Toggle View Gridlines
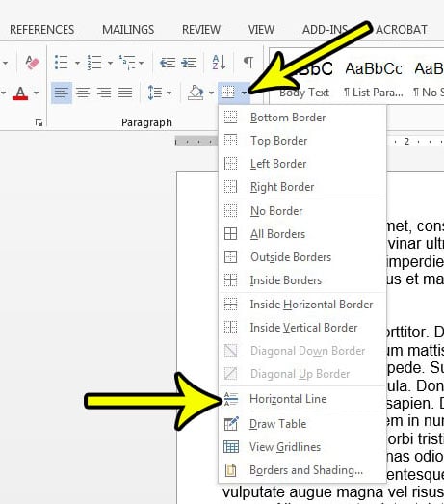 coord(302,447)
